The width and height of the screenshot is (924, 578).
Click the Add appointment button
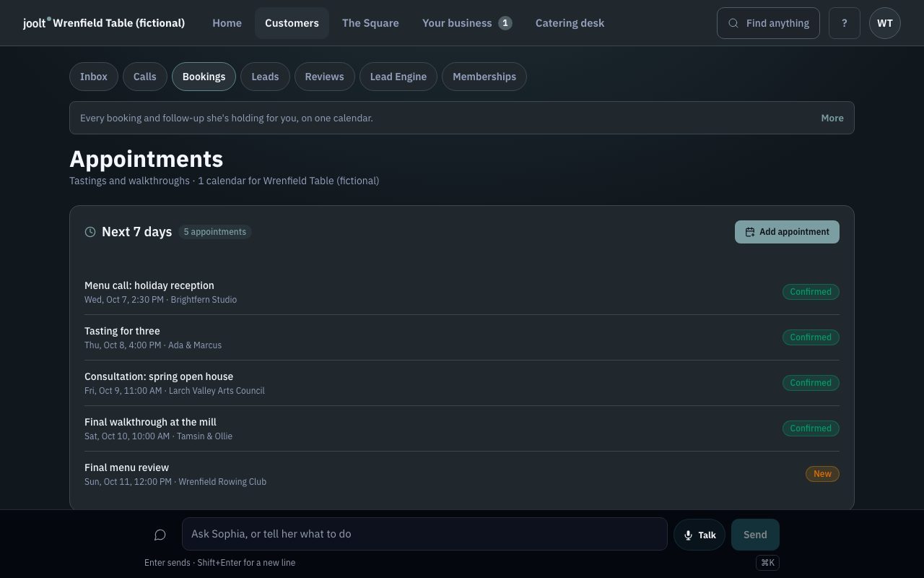(787, 232)
